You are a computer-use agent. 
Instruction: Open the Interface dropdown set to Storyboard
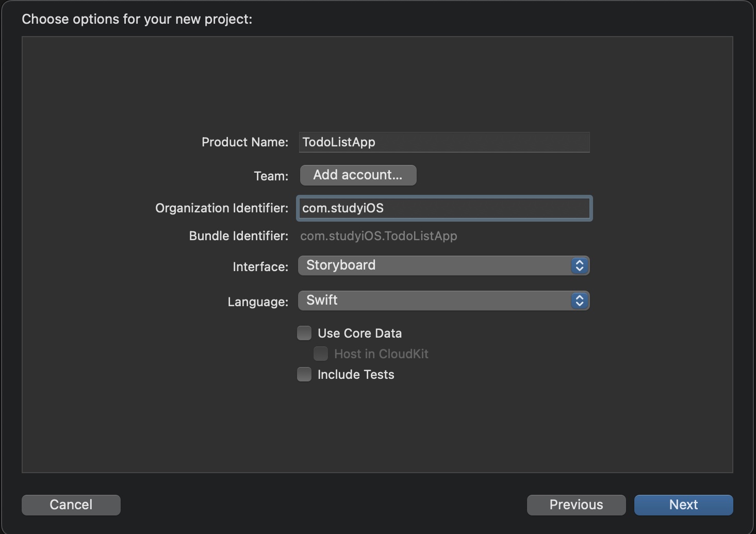443,265
